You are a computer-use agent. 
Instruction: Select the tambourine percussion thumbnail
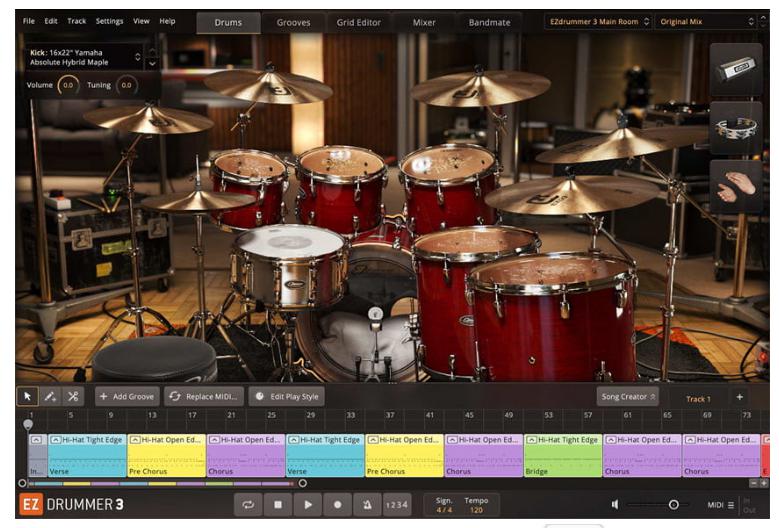click(736, 128)
